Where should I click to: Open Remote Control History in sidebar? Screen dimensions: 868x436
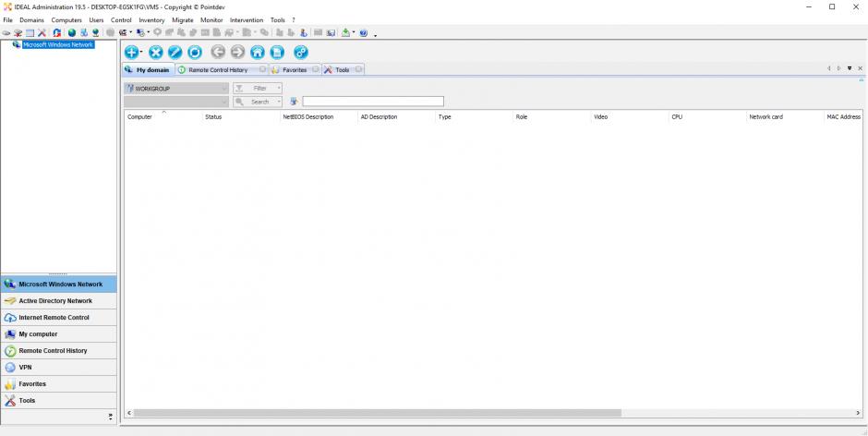[x=59, y=351]
